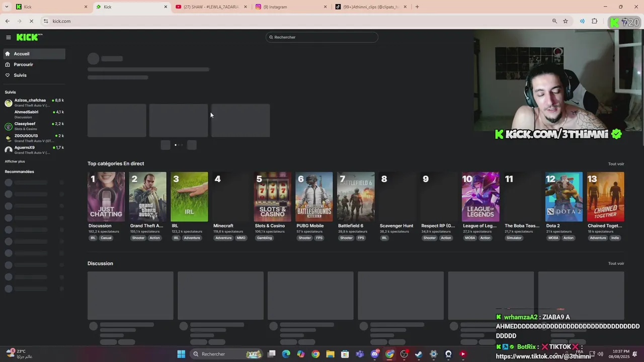Open Azizos_chafchaa's channel
This screenshot has width=644, height=362.
click(x=34, y=103)
